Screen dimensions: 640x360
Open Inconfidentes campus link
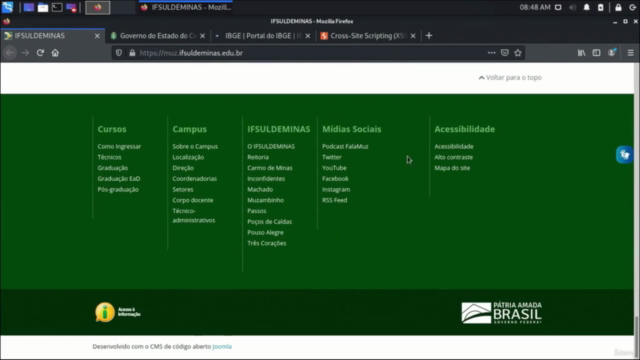(x=266, y=178)
